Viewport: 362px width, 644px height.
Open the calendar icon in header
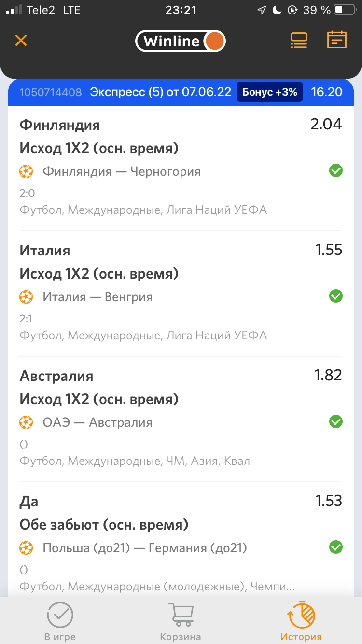[336, 40]
